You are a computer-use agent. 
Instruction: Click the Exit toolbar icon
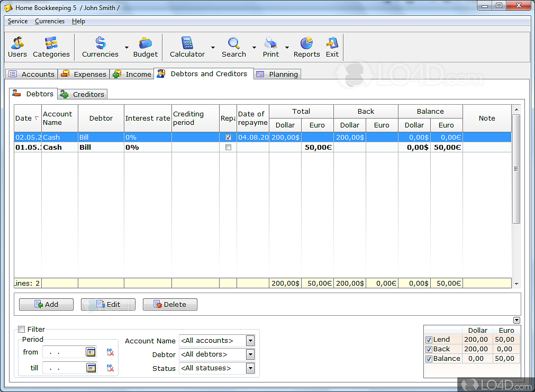tap(332, 47)
